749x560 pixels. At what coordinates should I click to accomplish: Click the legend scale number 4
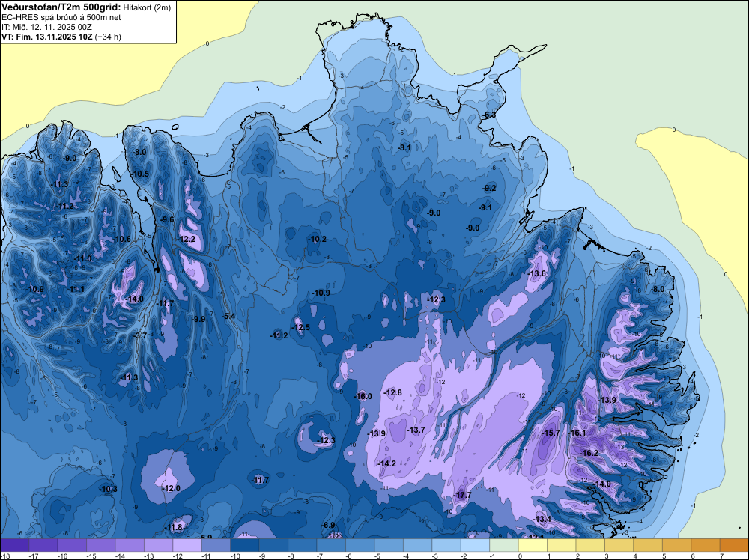(635, 556)
